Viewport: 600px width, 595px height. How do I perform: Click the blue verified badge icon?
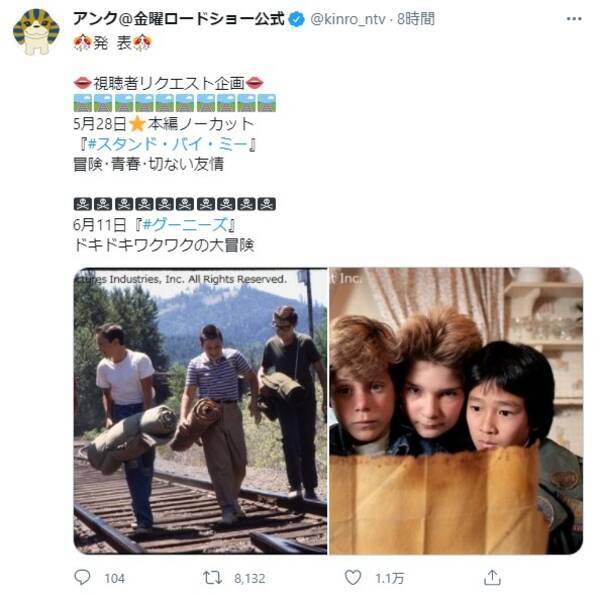point(296,19)
